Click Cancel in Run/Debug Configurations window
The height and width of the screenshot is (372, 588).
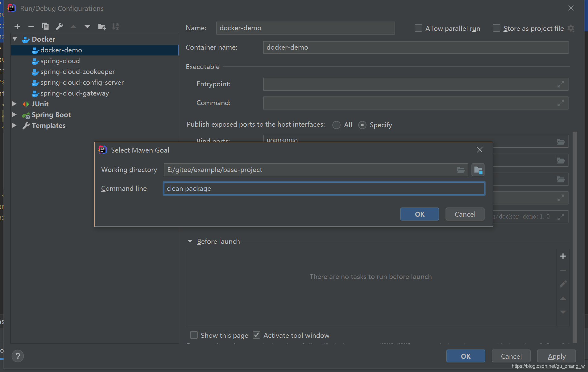pyautogui.click(x=511, y=356)
